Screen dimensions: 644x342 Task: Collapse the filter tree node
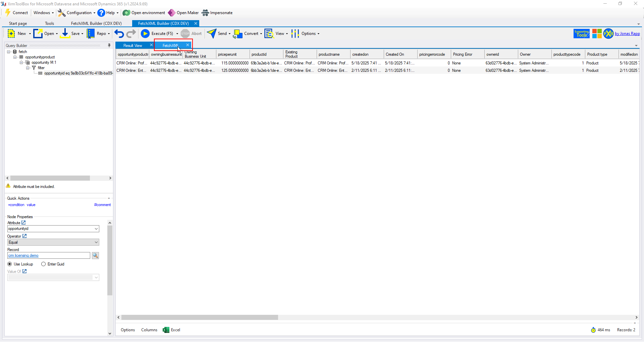(x=28, y=68)
